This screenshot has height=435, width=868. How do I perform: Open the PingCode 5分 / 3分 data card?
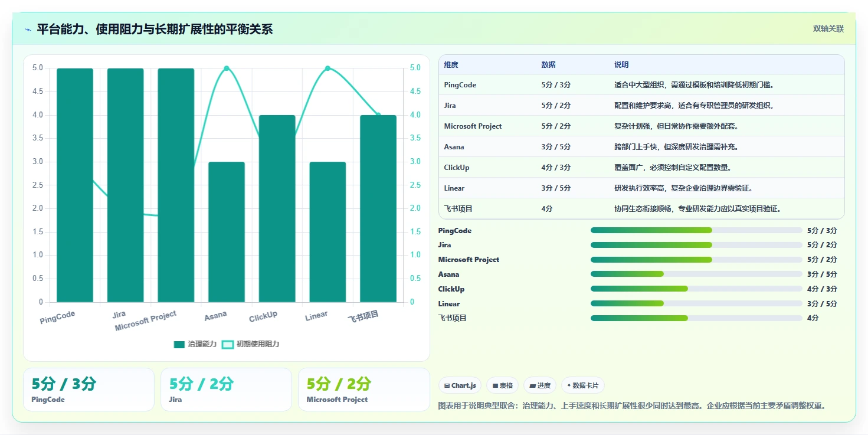click(x=89, y=390)
